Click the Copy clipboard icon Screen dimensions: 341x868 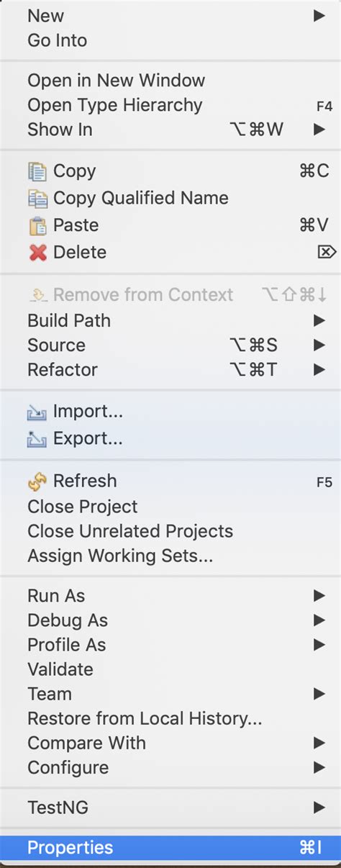(37, 171)
